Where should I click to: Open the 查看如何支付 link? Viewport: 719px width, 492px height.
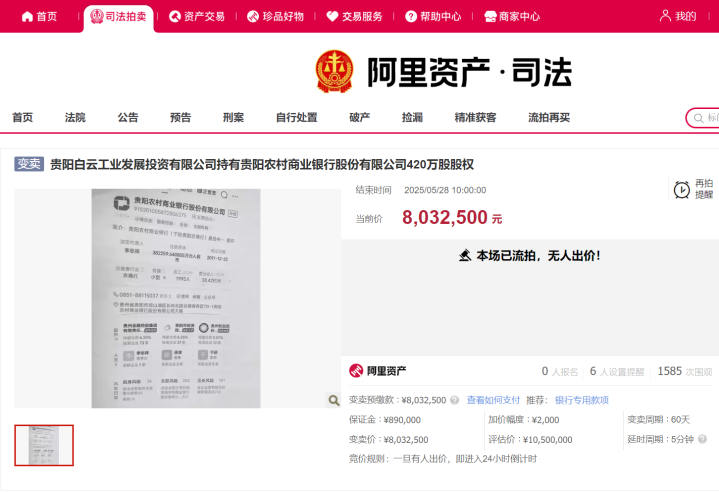[x=493, y=400]
